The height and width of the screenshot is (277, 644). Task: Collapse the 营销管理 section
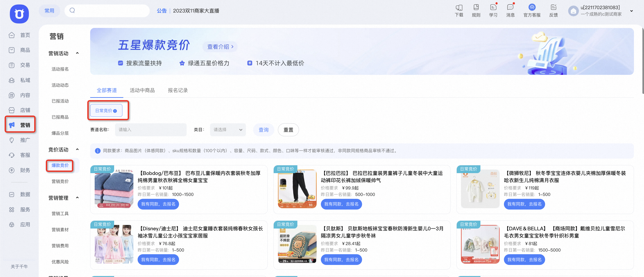[x=77, y=198]
